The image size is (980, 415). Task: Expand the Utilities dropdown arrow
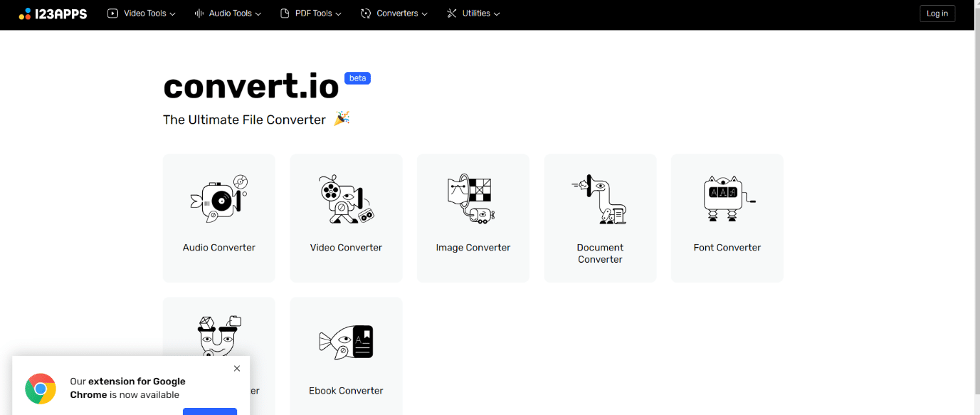[497, 14]
